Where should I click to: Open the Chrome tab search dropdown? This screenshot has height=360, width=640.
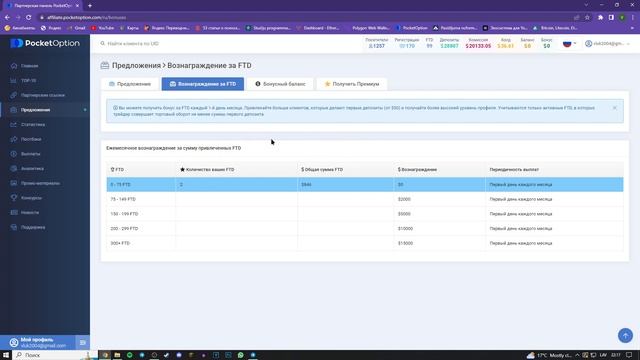586,5
